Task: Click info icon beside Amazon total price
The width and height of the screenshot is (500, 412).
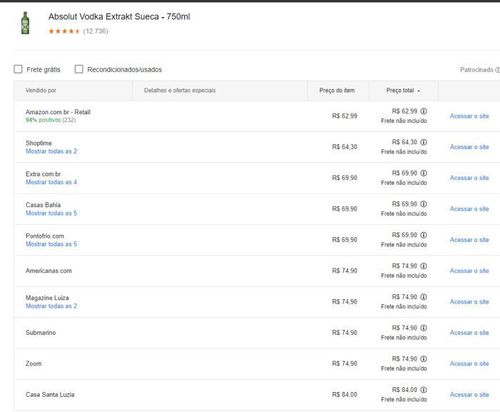Action: [423, 111]
